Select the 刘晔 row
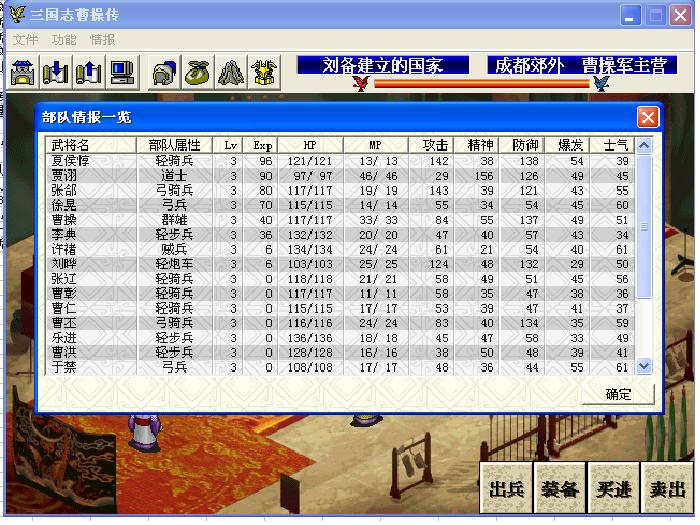The width and height of the screenshot is (700, 525). pyautogui.click(x=340, y=264)
